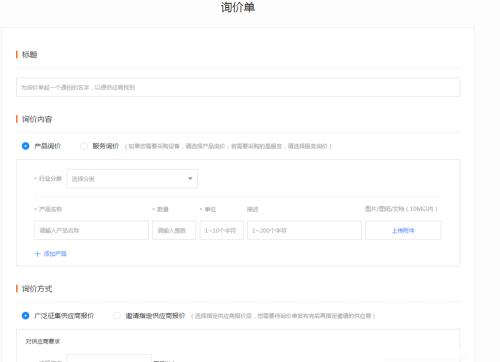Click the 数量 quantity input field
Screen dimensions: 500x362
[x=174, y=230]
